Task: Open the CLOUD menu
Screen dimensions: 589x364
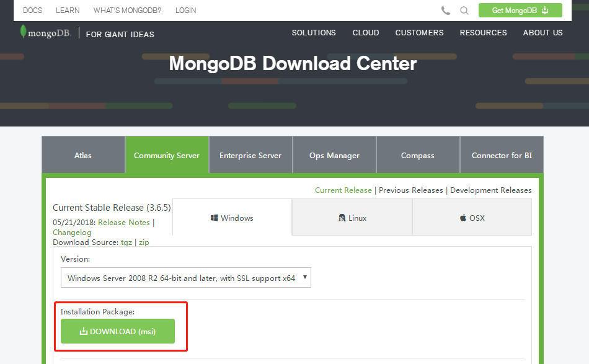Action: 366,33
